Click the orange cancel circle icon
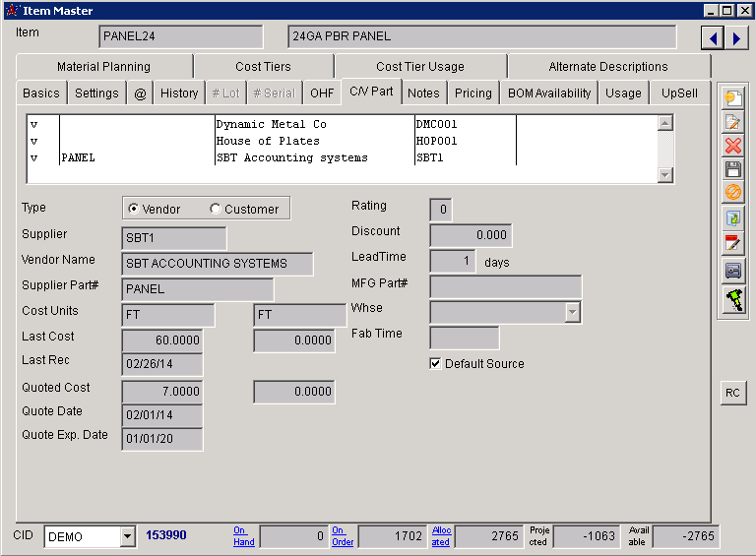Viewport: 756px width, 556px height. tap(732, 192)
